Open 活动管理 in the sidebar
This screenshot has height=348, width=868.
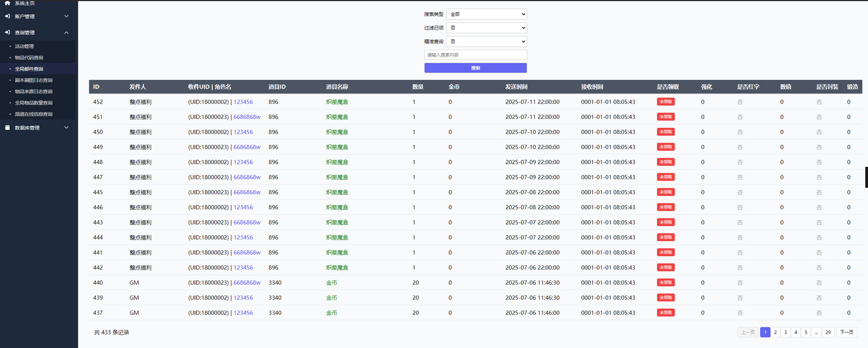click(24, 46)
